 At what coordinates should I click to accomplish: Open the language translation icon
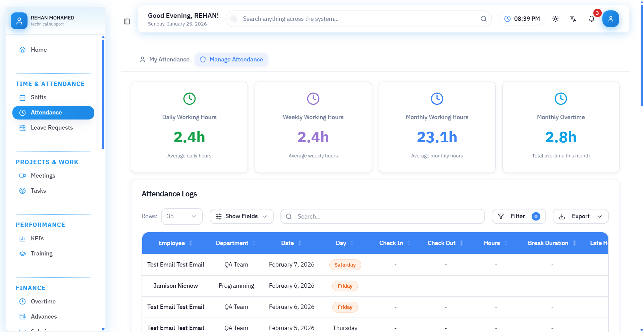coord(573,19)
